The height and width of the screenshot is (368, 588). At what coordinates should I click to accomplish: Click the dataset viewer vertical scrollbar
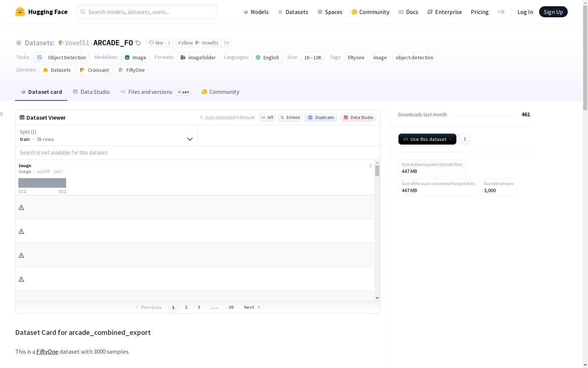377,171
